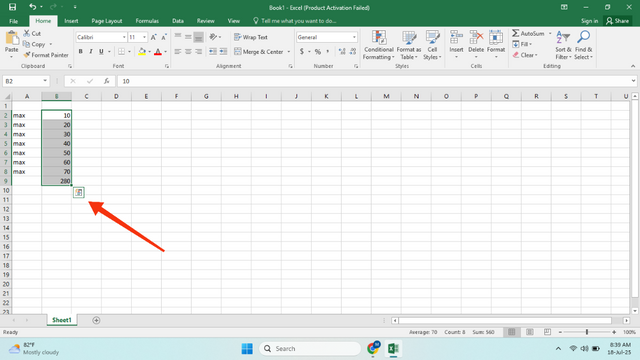
Task: Increase the cell indent
Action: pos(223,51)
